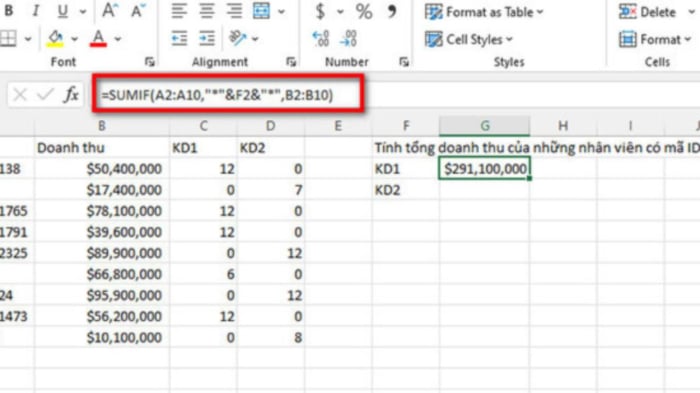The image size is (700, 393).
Task: Click Decrease Decimal icon
Action: 348,39
